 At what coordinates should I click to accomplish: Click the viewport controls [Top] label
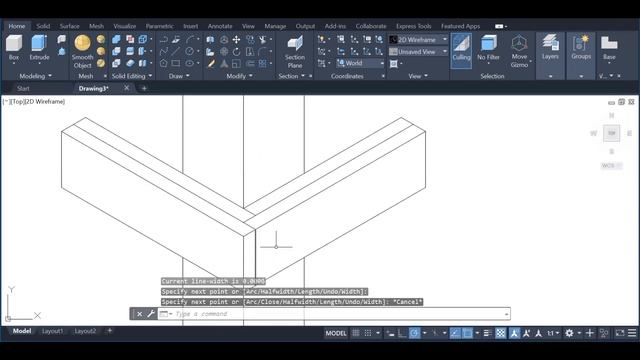coord(18,102)
